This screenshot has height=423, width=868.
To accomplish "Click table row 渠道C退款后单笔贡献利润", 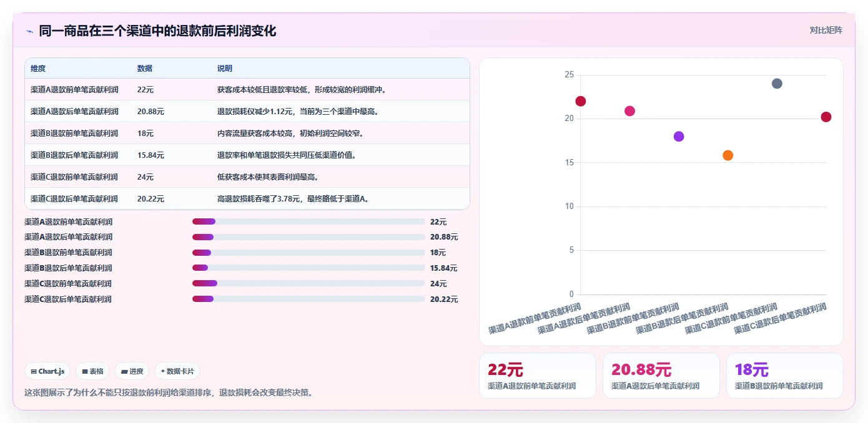I will coord(247,199).
